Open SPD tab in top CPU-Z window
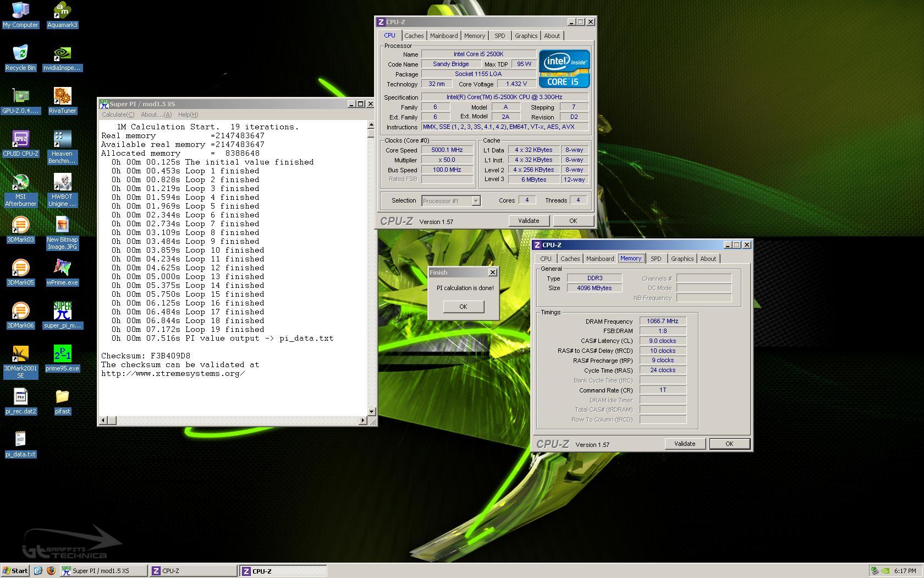Image resolution: width=924 pixels, height=578 pixels. [x=499, y=36]
